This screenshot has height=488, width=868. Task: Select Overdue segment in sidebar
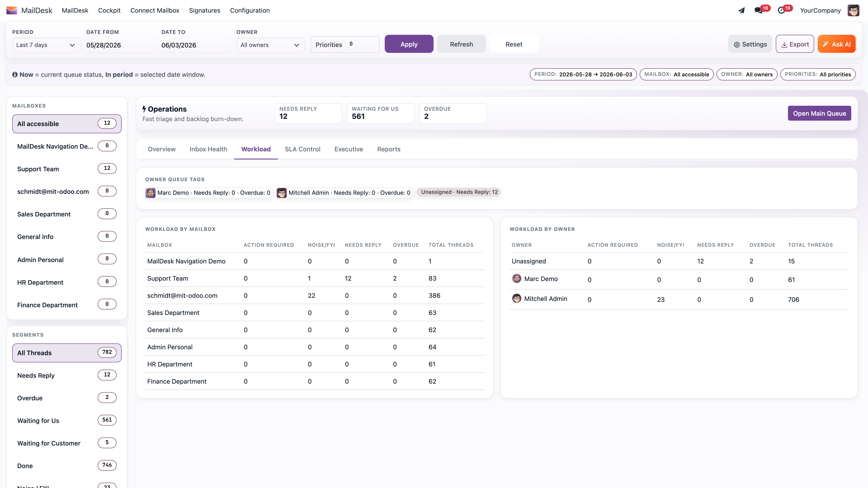(x=67, y=398)
